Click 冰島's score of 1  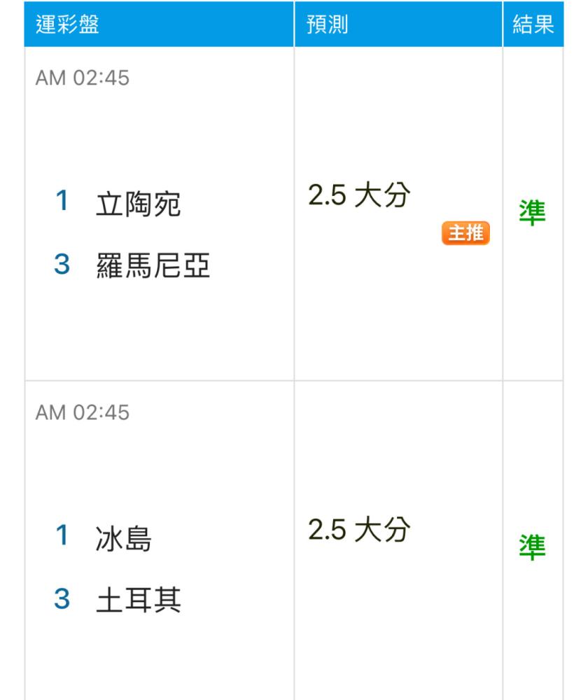point(62,535)
